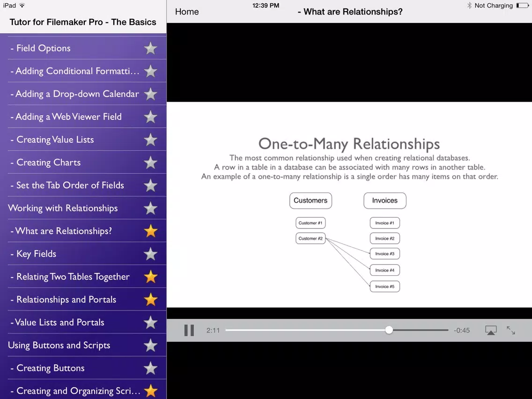532x399 pixels.
Task: Click the Creating Buttons star icon
Action: tap(150, 368)
